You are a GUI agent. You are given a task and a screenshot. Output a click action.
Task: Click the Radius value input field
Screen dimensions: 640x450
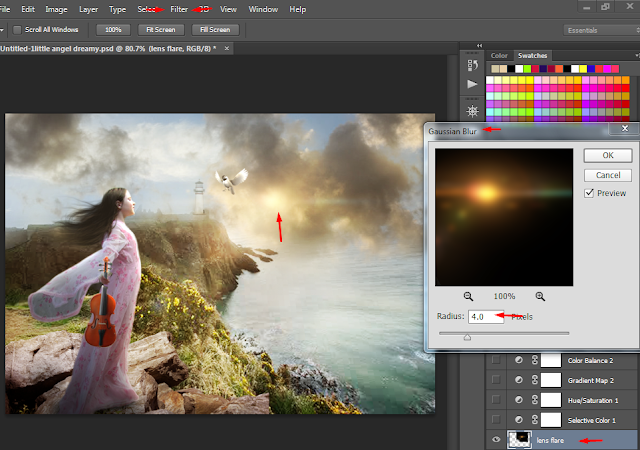pyautogui.click(x=486, y=317)
